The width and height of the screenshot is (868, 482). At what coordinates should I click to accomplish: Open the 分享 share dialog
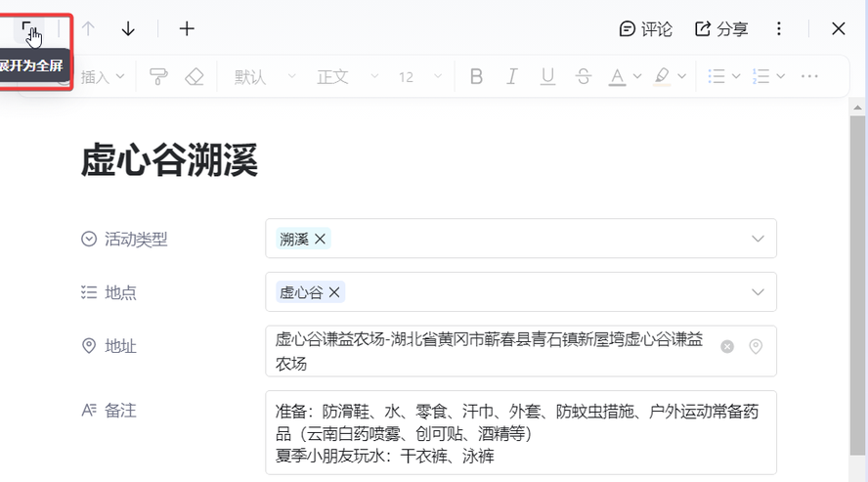721,28
